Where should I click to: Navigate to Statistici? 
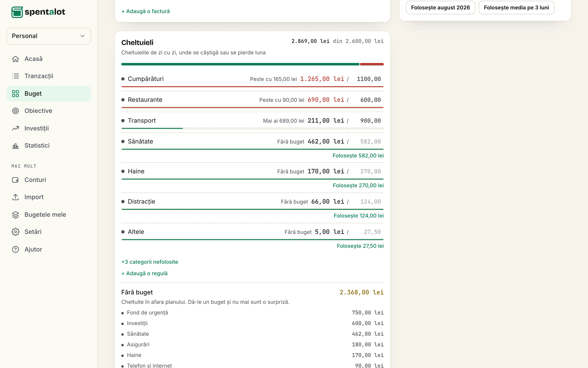[x=49, y=146]
